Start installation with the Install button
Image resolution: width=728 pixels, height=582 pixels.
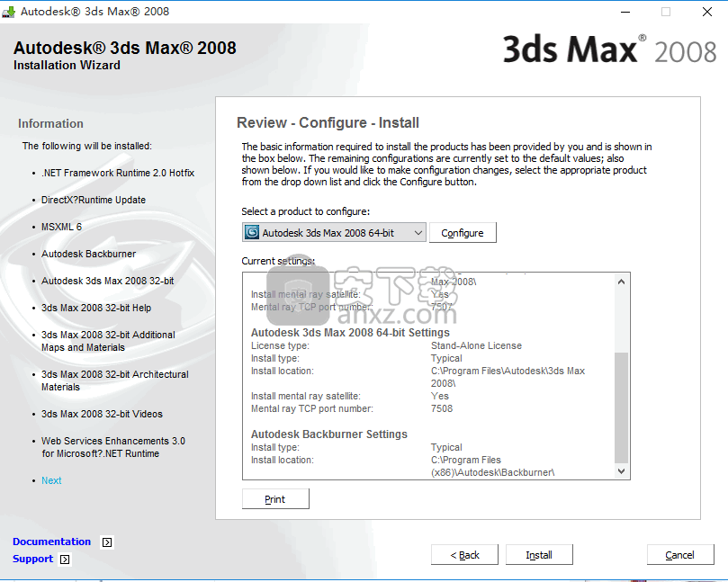(539, 555)
